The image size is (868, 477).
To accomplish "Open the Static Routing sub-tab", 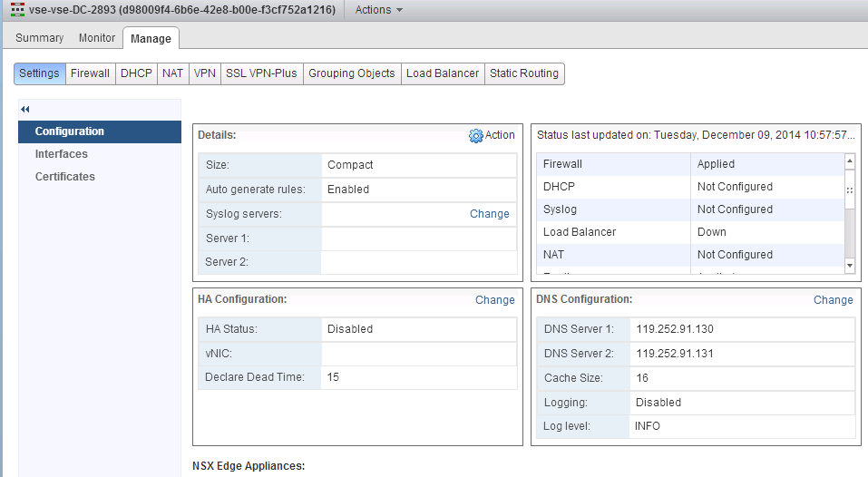I will [x=523, y=73].
